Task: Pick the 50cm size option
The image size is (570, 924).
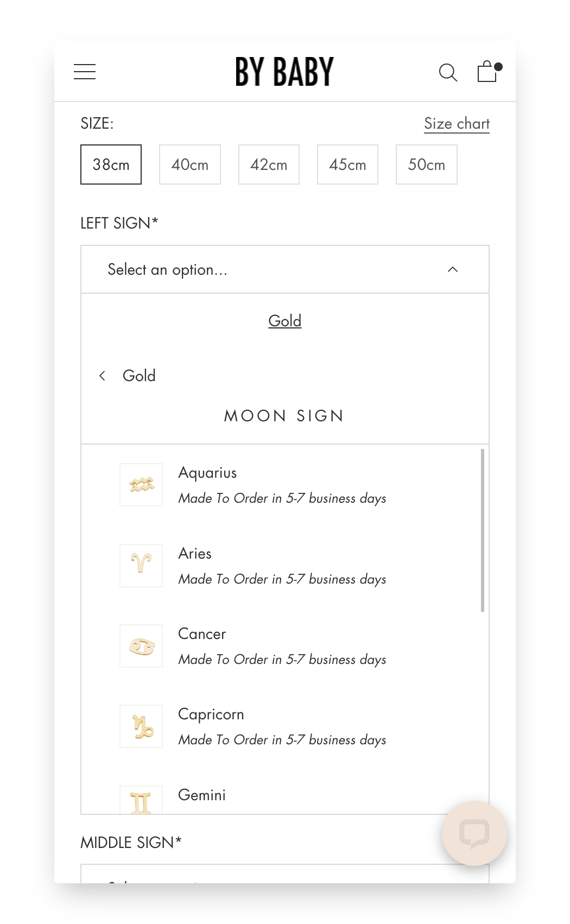Action: point(426,164)
